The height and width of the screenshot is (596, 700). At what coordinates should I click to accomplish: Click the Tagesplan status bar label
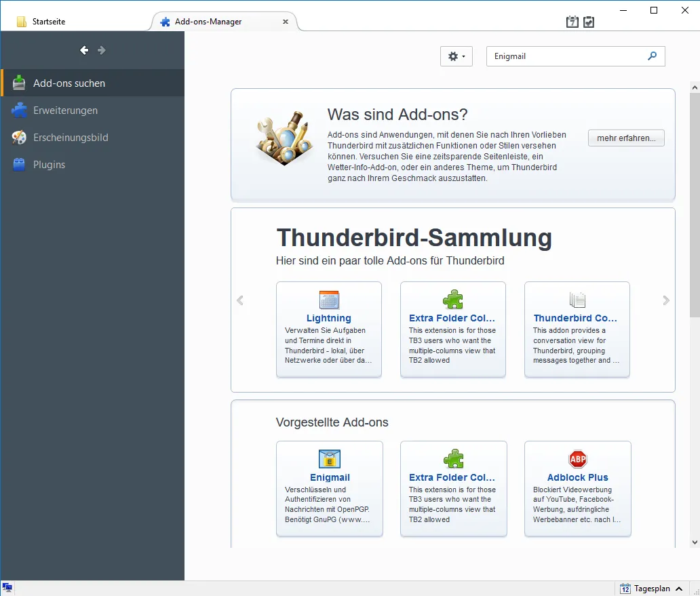[652, 589]
